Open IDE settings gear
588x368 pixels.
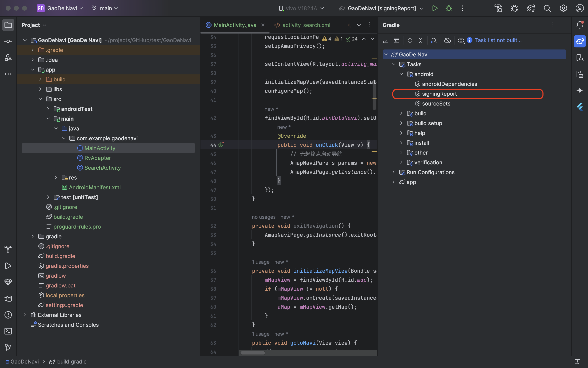click(563, 8)
